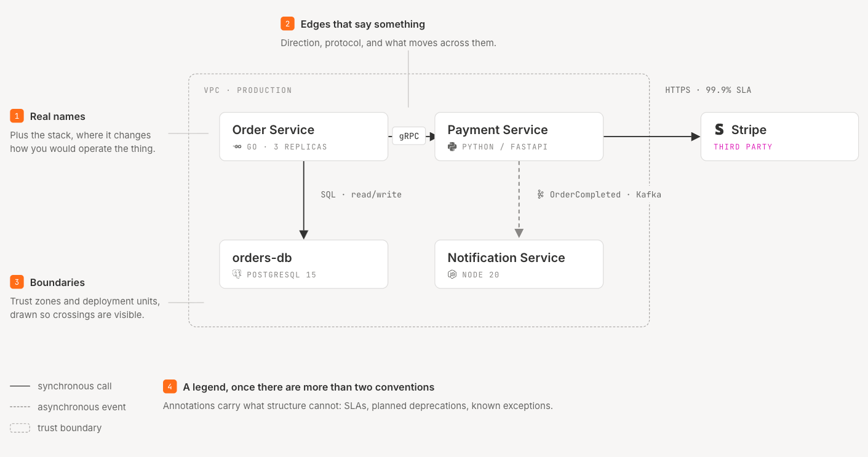Click the orange number 3 badge

tap(17, 282)
